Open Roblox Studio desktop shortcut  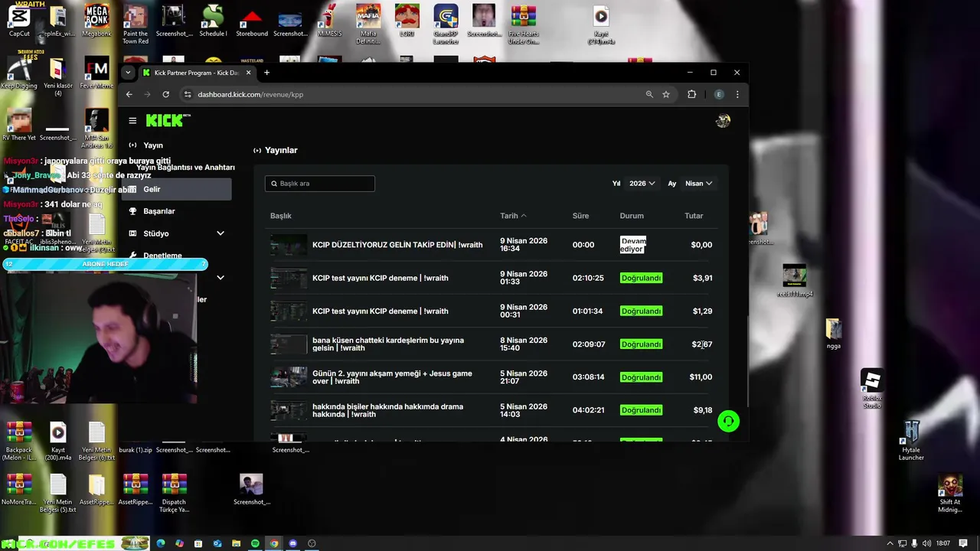(872, 389)
